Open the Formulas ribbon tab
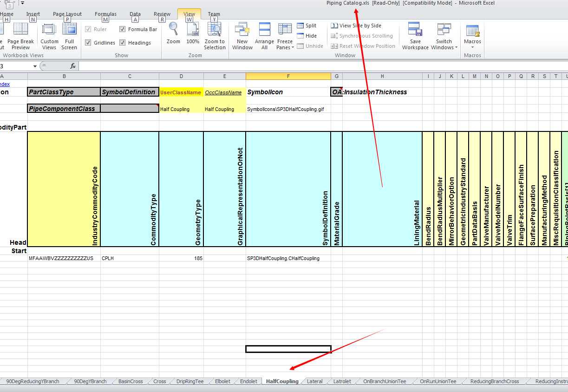Viewport: 568px width, 392px height. tap(105, 14)
